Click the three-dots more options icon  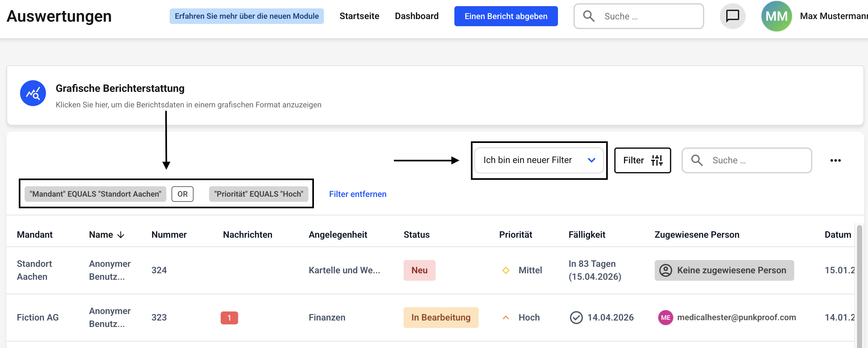[835, 160]
